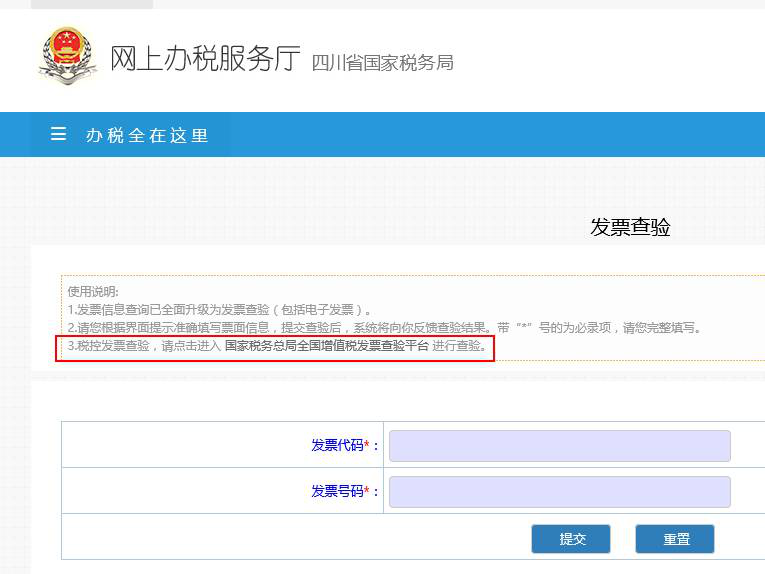Click the 使用说明 heading text
The width and height of the screenshot is (765, 574).
(x=93, y=292)
